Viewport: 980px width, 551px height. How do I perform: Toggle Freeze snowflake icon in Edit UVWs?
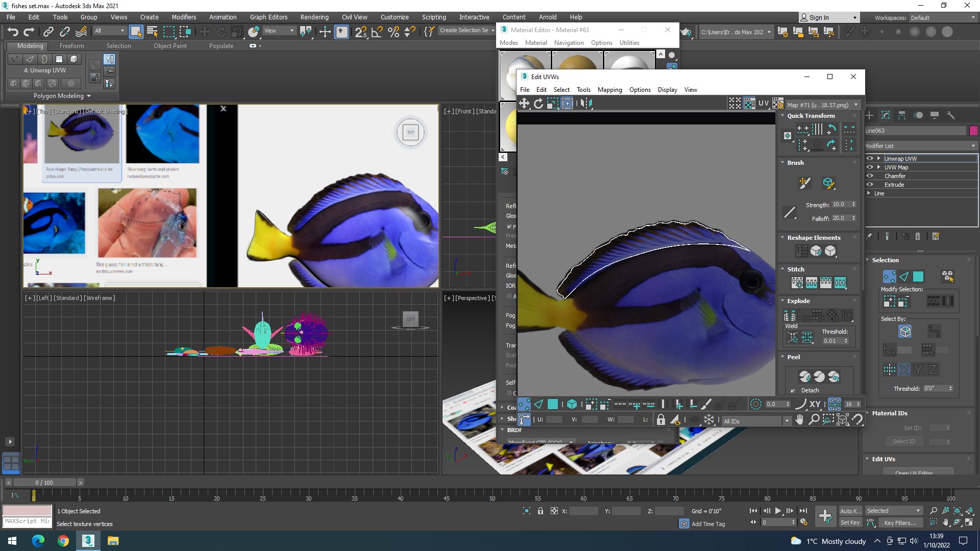tap(709, 420)
